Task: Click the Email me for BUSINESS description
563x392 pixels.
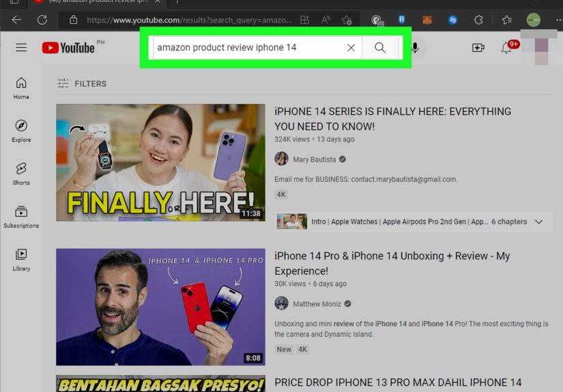Action: (x=366, y=179)
